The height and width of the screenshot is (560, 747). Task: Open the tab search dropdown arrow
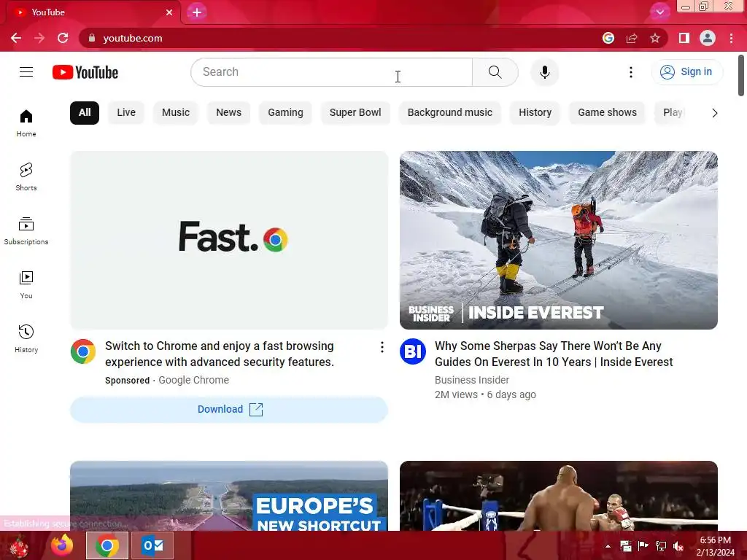[x=659, y=12]
